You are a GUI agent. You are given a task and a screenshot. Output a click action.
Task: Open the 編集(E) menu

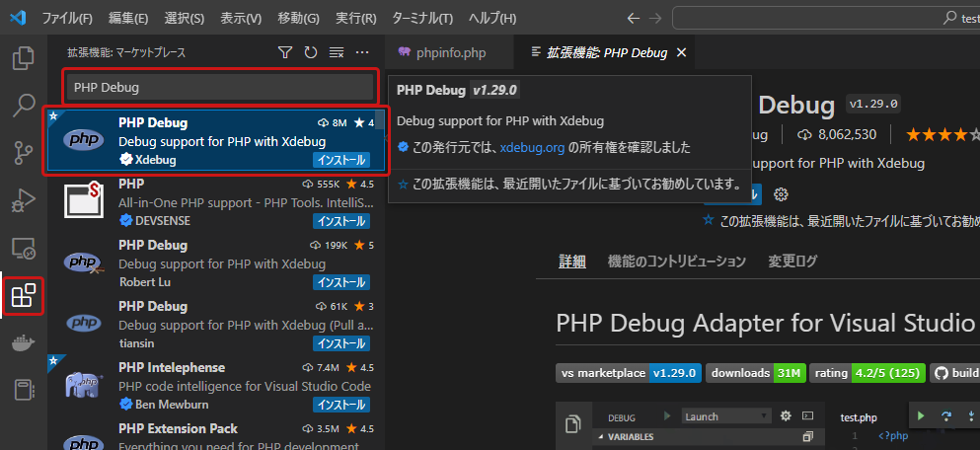click(128, 18)
